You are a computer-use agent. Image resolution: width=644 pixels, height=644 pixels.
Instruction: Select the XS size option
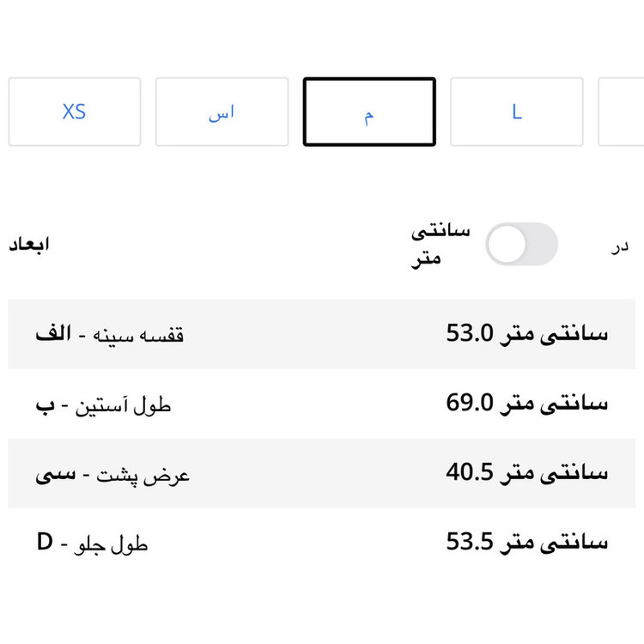click(75, 112)
